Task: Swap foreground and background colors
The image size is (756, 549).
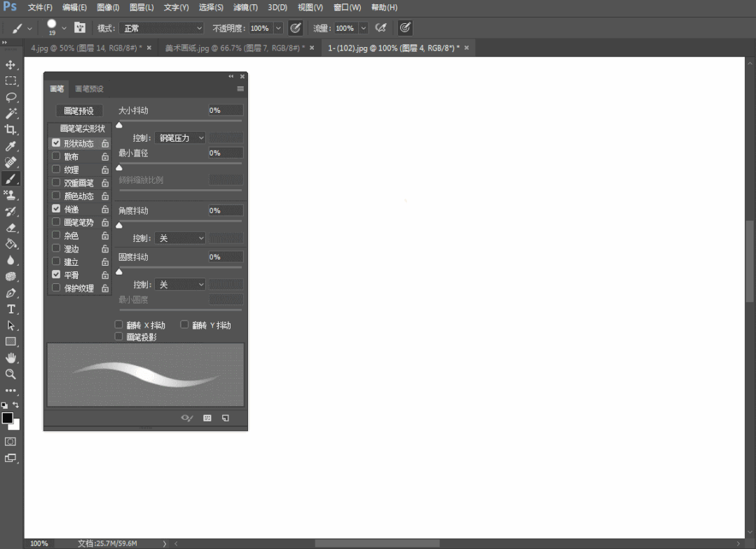Action: tap(16, 405)
